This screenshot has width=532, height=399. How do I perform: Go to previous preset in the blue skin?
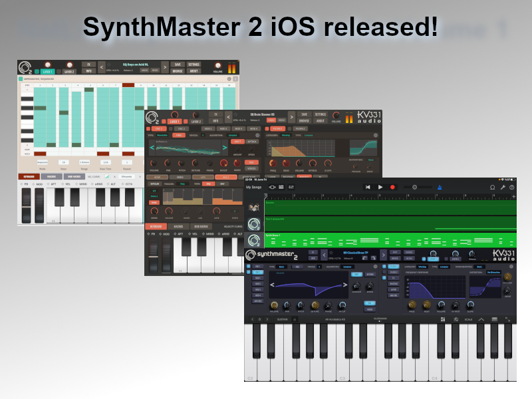pos(324,255)
